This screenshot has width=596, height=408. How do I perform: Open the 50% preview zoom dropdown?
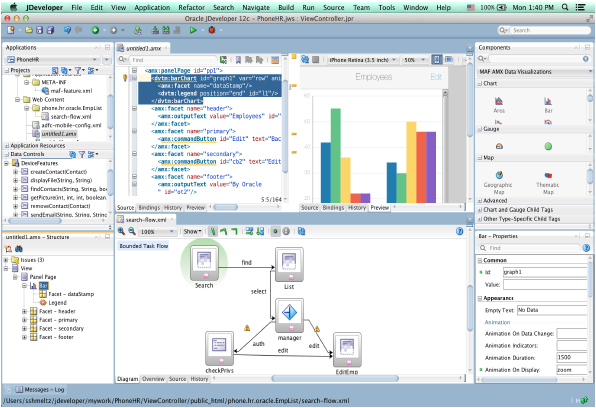[414, 60]
